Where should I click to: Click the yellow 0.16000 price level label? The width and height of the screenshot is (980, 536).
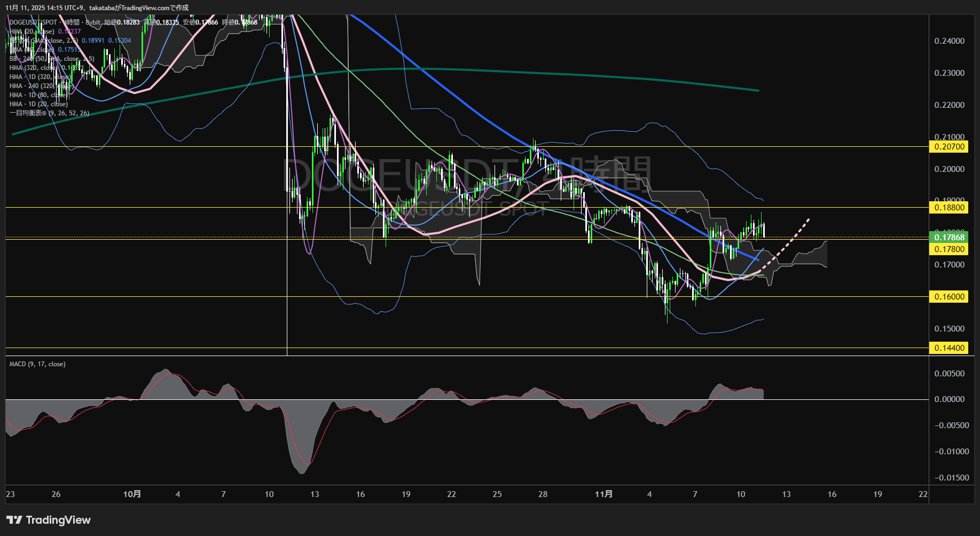point(949,297)
